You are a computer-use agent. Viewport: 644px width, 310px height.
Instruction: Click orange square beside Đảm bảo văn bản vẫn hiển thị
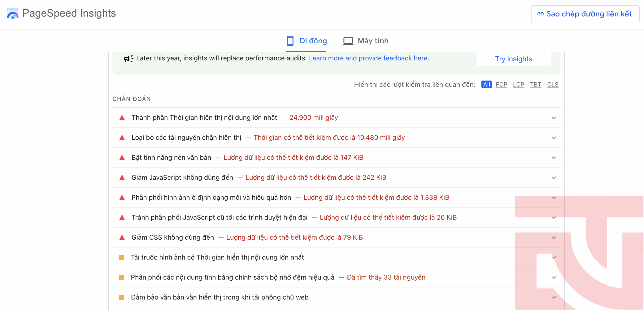click(122, 297)
